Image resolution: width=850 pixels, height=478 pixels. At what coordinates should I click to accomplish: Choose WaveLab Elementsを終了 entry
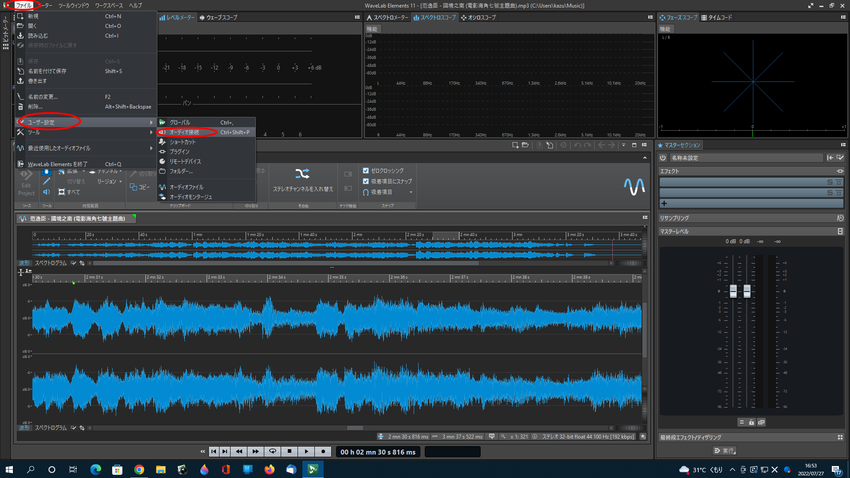pyautogui.click(x=86, y=164)
